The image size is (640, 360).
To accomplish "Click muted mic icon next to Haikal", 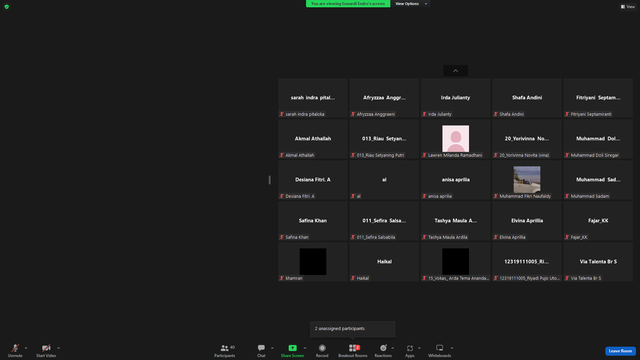I will 353,278.
